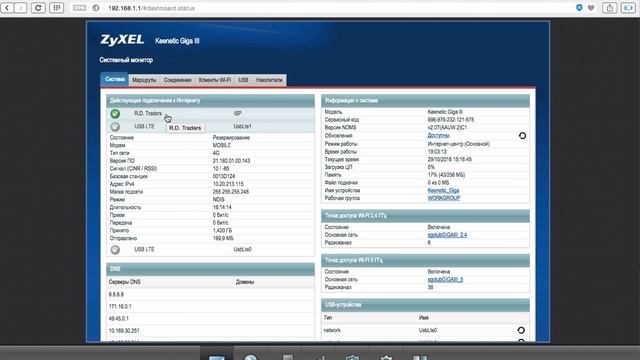Click the 192.168.1.1 address field
The width and height of the screenshot is (640, 360).
coord(151,8)
